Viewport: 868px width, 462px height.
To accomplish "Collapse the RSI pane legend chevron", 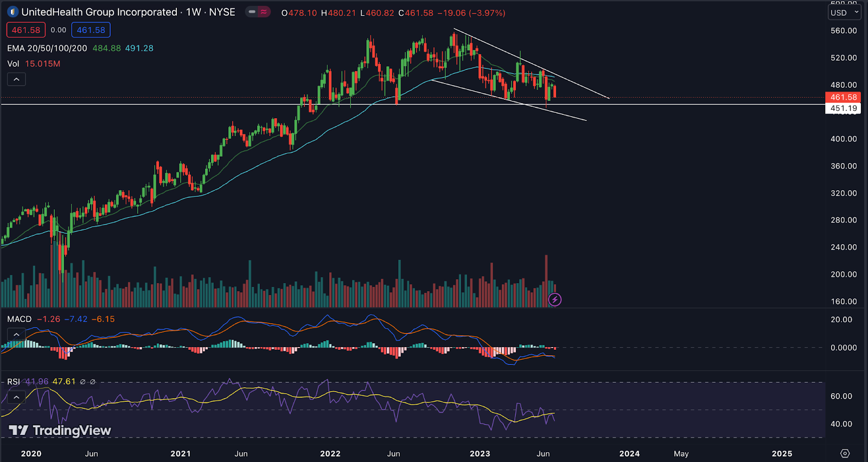I will [16, 397].
